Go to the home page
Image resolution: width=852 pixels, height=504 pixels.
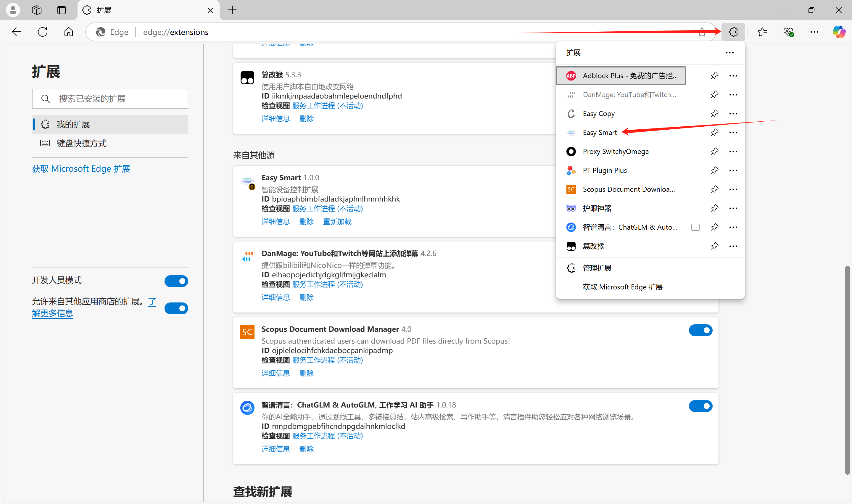[x=69, y=32]
